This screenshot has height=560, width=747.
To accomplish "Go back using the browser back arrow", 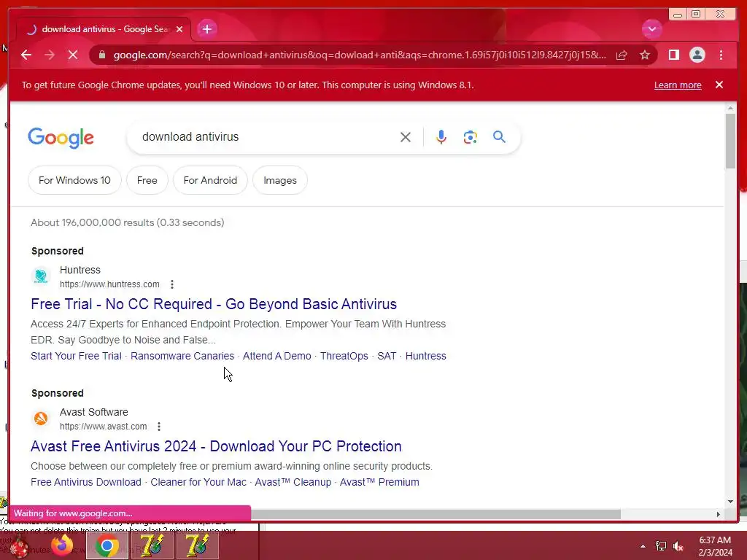I will [26, 55].
